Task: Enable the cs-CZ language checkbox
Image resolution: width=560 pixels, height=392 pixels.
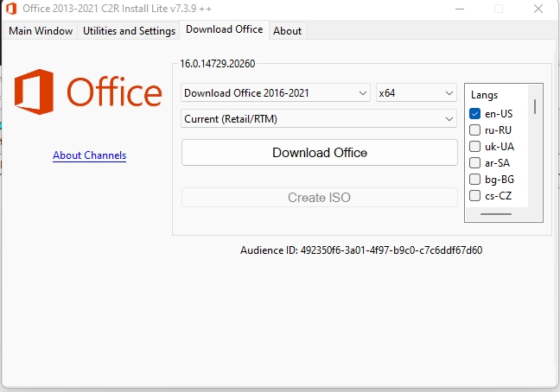Action: tap(474, 196)
